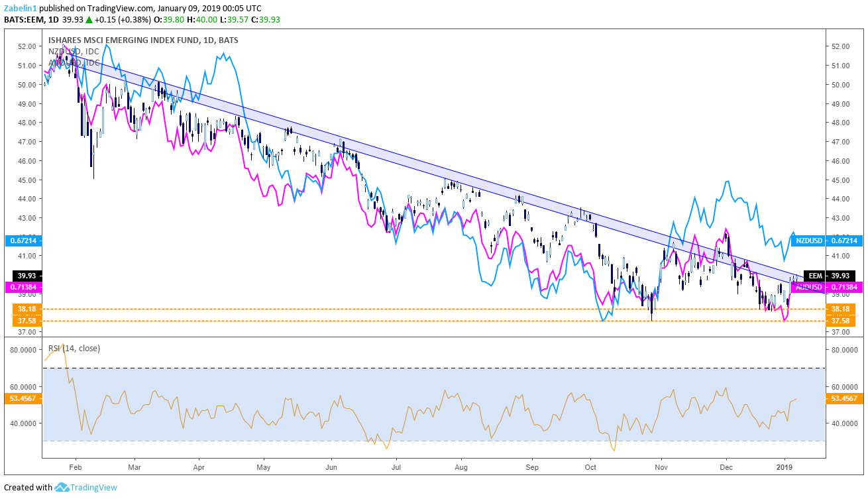This screenshot has height=499, width=868.
Task: Click the RSI (14, close) indicator label
Action: coord(74,348)
